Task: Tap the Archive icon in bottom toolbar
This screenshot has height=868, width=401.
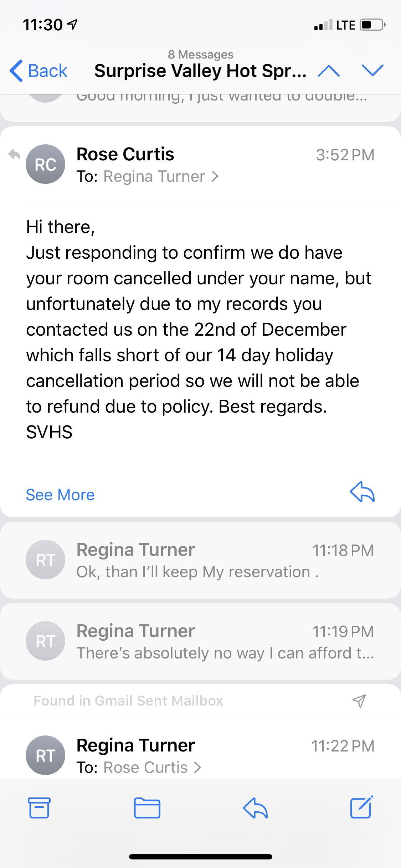Action: click(39, 808)
